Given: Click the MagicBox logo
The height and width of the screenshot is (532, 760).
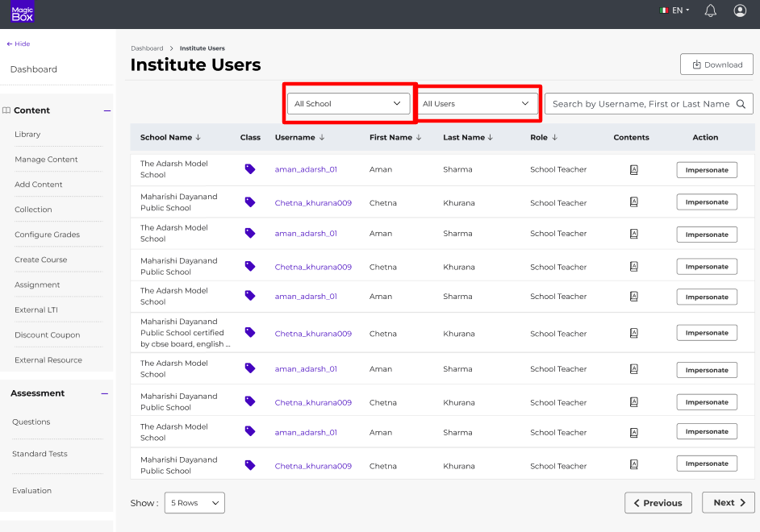Looking at the screenshot, I should (x=23, y=11).
